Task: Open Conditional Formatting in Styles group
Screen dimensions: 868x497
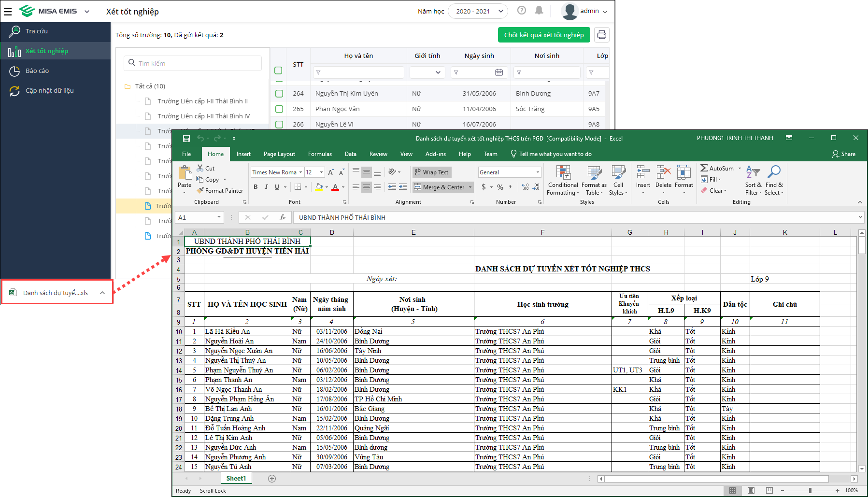Action: [x=563, y=181]
